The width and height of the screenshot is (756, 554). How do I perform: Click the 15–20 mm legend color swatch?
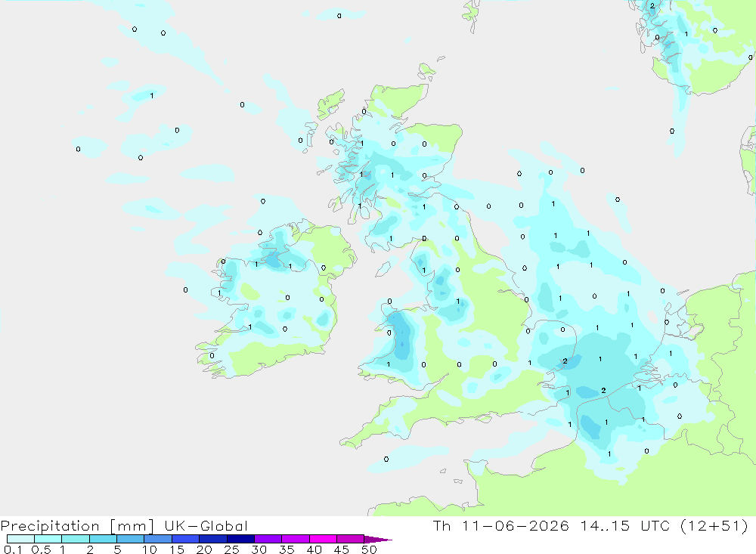[x=186, y=539]
